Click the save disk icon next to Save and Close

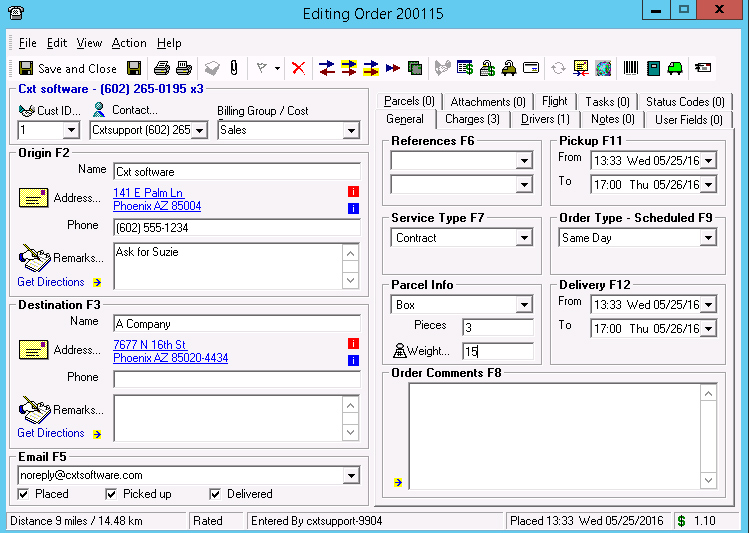(134, 68)
